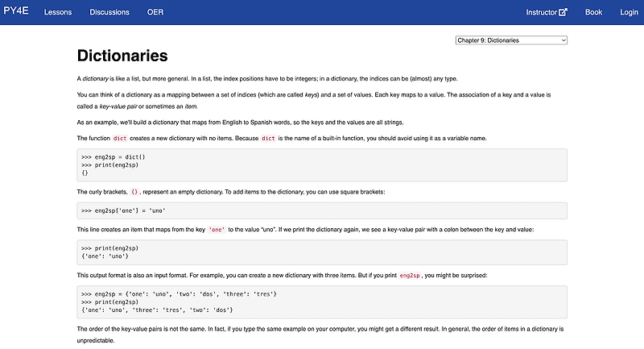Click the red inline 'one' key snippet

(x=217, y=230)
